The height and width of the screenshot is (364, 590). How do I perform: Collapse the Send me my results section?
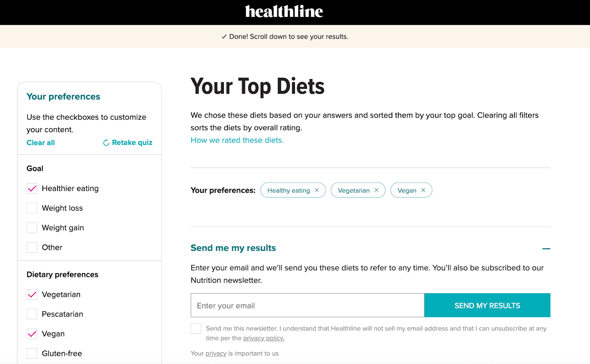click(x=546, y=249)
